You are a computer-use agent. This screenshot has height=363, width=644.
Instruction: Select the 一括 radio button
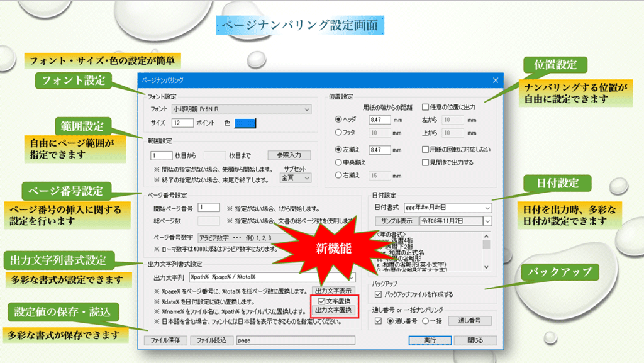tap(426, 321)
